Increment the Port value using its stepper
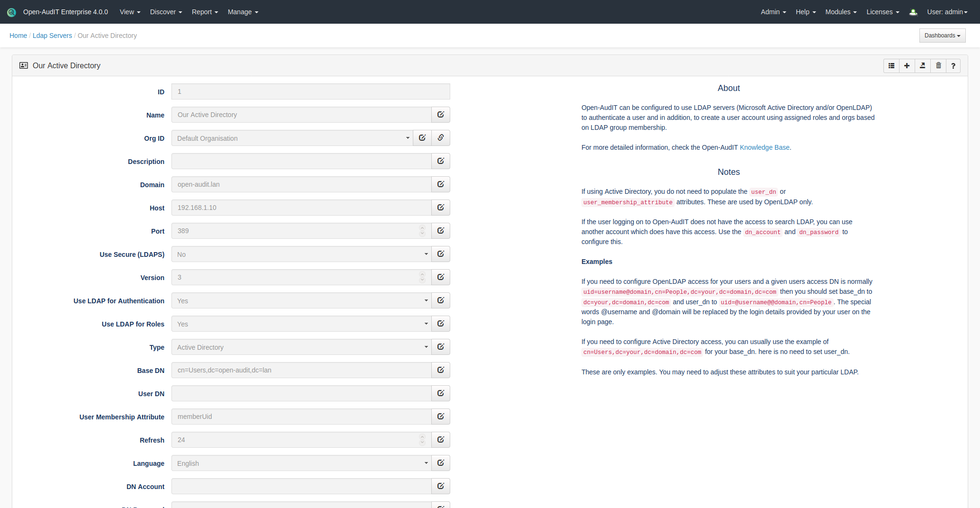This screenshot has height=508, width=980. [422, 228]
